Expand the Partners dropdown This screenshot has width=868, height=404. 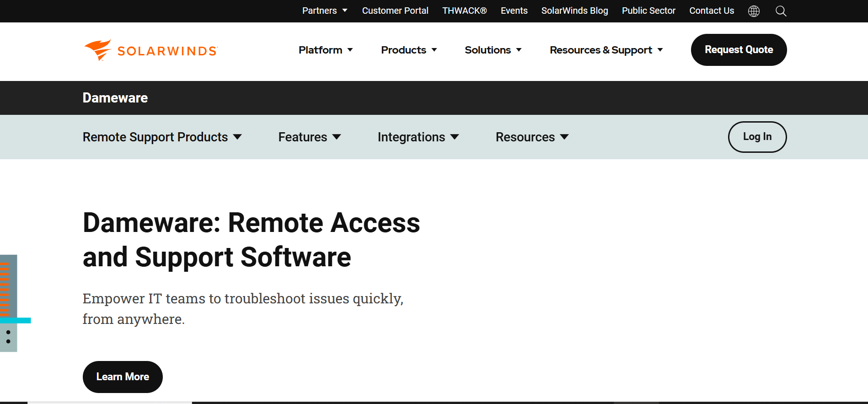point(325,11)
